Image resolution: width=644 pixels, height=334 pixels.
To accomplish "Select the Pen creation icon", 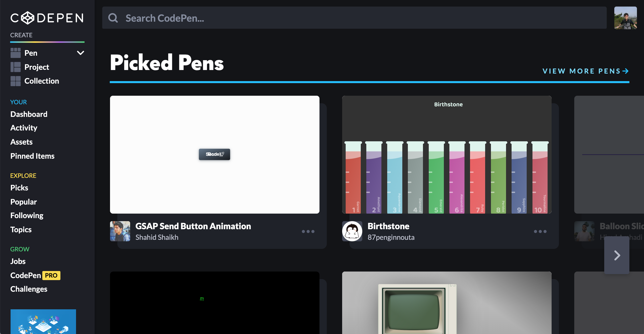I will 16,53.
